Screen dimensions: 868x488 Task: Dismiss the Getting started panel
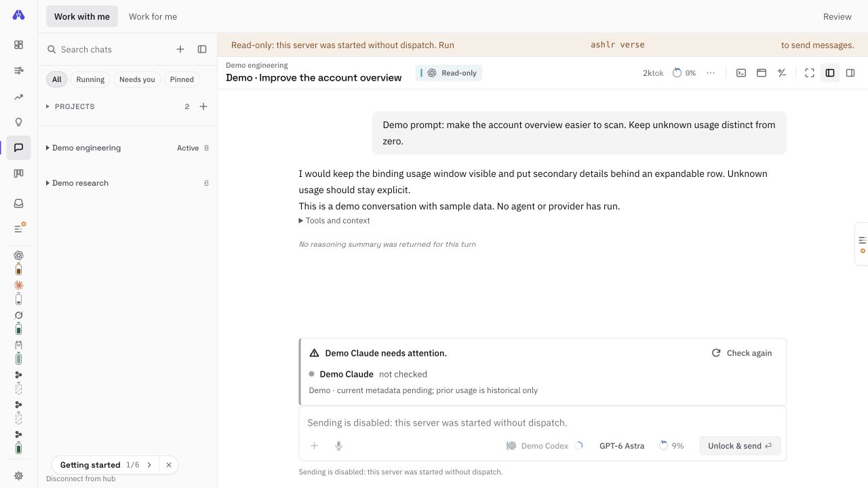[x=169, y=465]
